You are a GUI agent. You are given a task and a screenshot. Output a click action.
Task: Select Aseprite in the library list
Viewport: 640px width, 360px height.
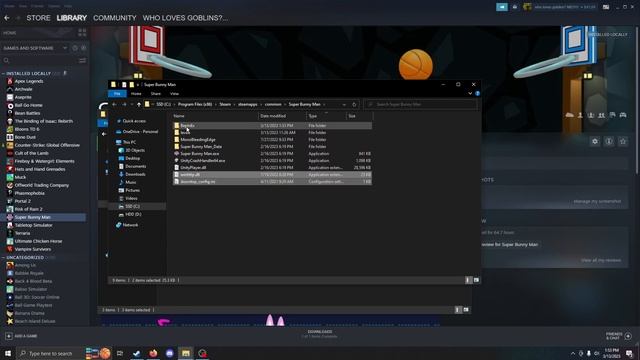[23, 97]
